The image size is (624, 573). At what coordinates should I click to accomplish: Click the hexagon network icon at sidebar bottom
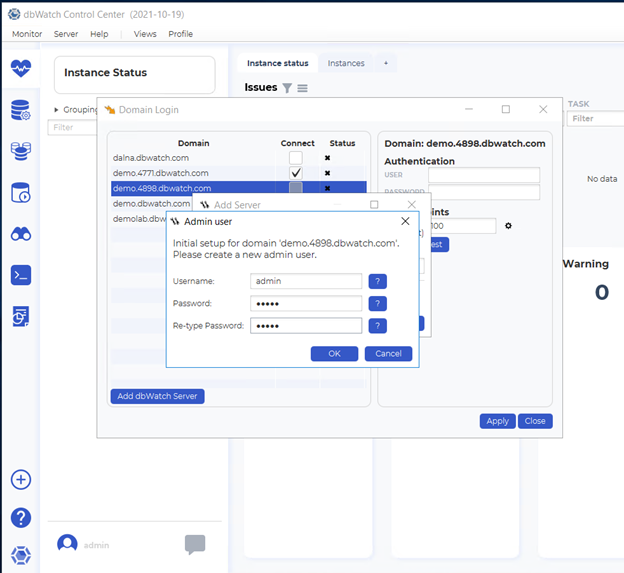coord(21,555)
